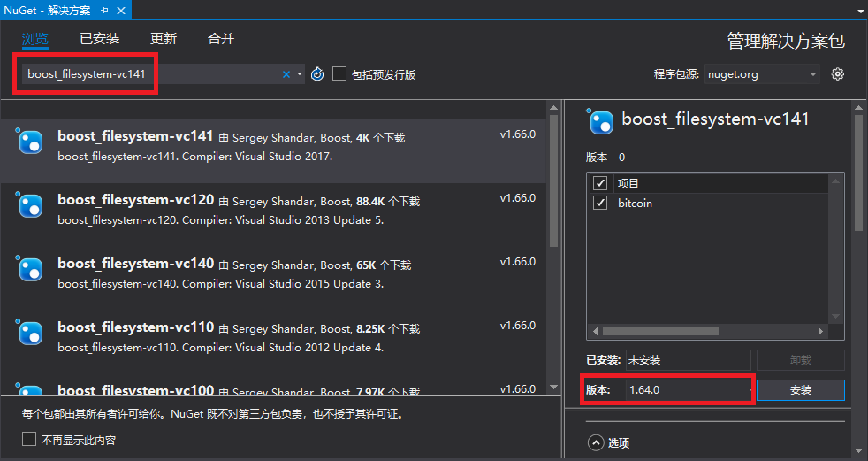Click the project list horizontal scrollbar thumb
The image size is (868, 461).
[660, 331]
